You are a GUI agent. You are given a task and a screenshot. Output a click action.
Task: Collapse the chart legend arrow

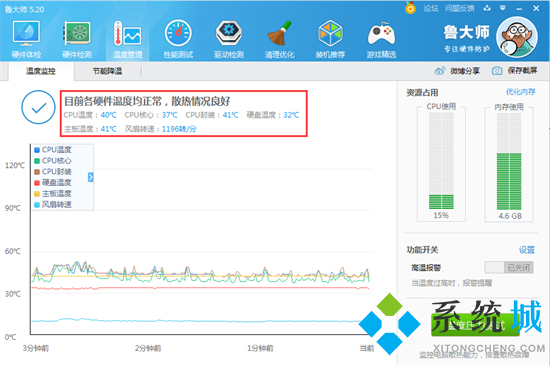90,177
